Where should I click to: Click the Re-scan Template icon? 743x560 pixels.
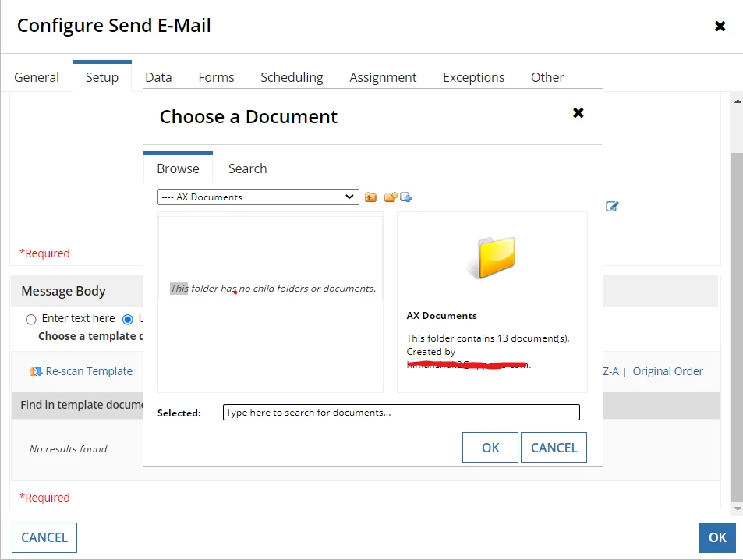(36, 371)
